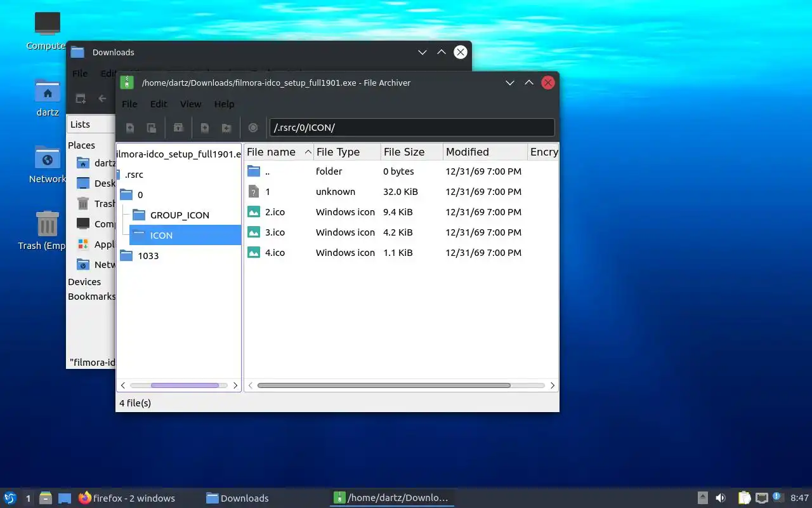Viewport: 812px width, 508px height.
Task: Click the 32.0 KiB size cell
Action: [x=400, y=191]
